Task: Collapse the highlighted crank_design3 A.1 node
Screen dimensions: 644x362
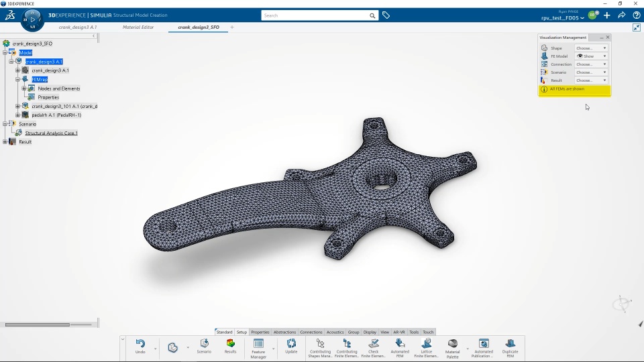Action: coord(11,62)
